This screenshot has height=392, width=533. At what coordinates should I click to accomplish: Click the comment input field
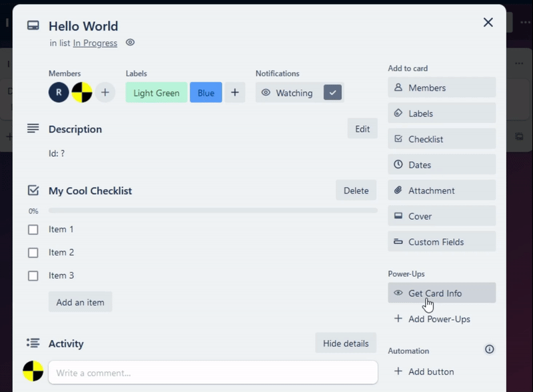(213, 372)
